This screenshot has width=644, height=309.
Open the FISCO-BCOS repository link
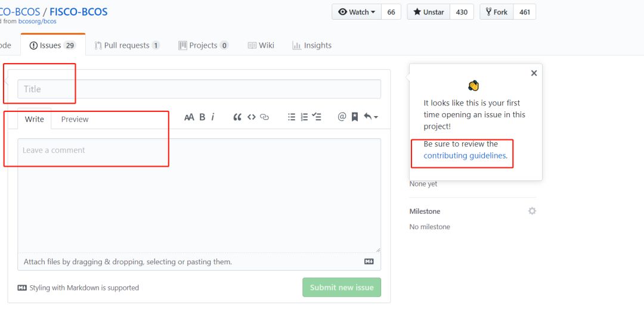tap(79, 11)
